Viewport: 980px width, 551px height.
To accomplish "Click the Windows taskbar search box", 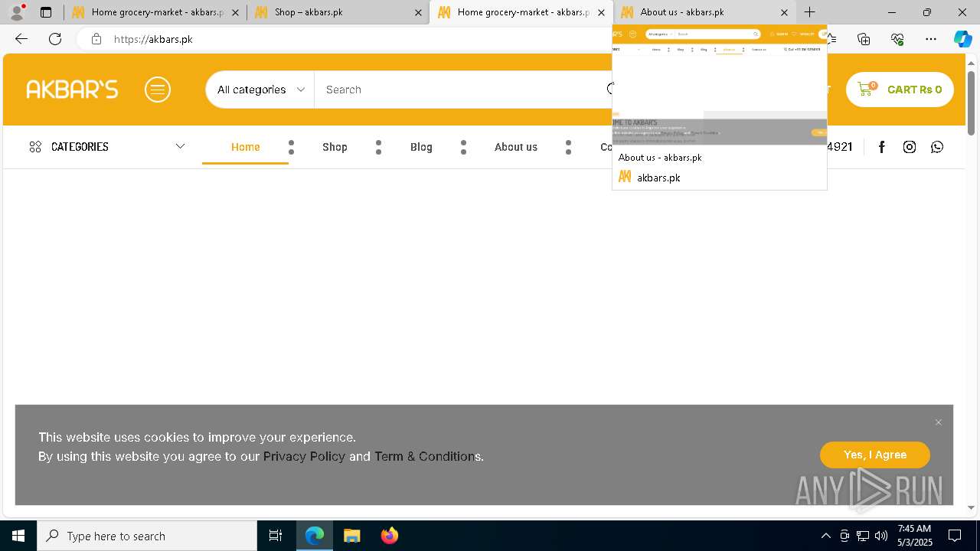I will point(147,536).
